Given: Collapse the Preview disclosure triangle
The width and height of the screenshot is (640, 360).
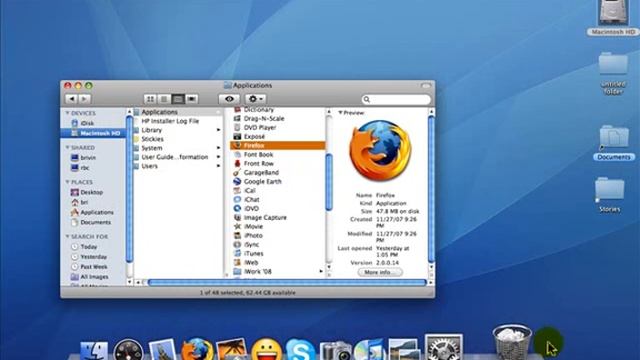Looking at the screenshot, I should click(x=340, y=113).
